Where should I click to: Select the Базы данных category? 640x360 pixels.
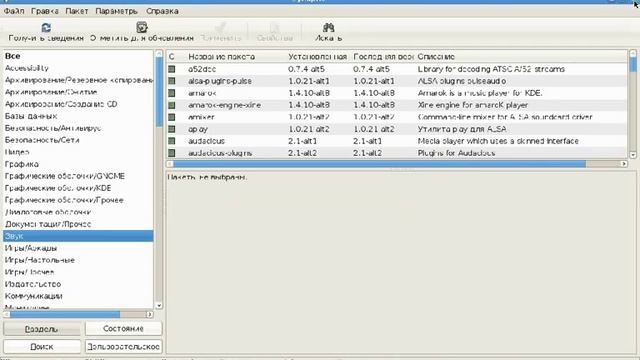point(78,116)
